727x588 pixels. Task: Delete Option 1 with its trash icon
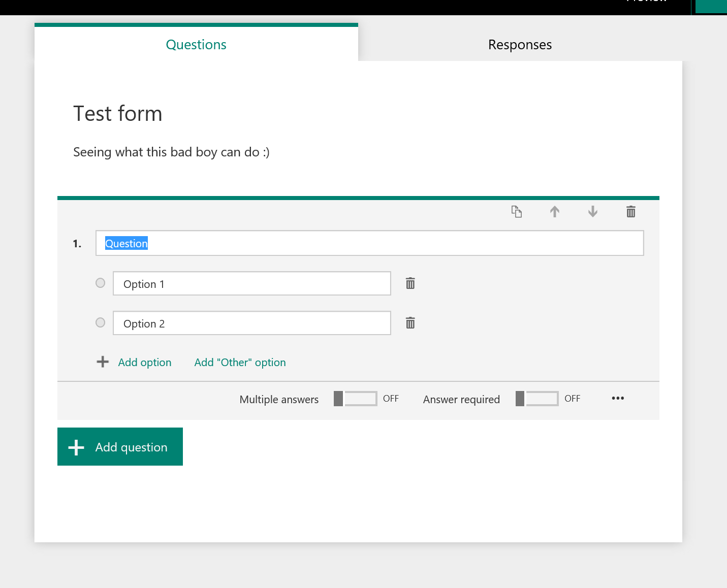(x=410, y=283)
